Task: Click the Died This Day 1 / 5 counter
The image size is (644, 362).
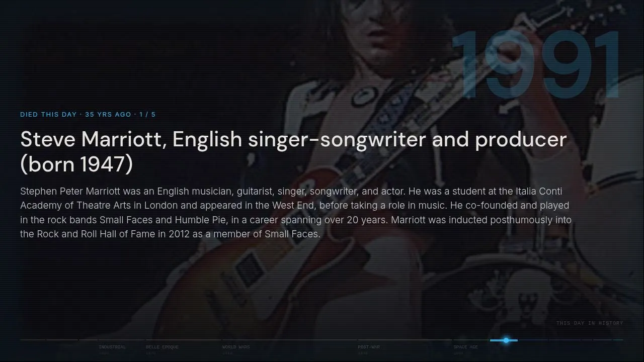Action: pos(88,114)
